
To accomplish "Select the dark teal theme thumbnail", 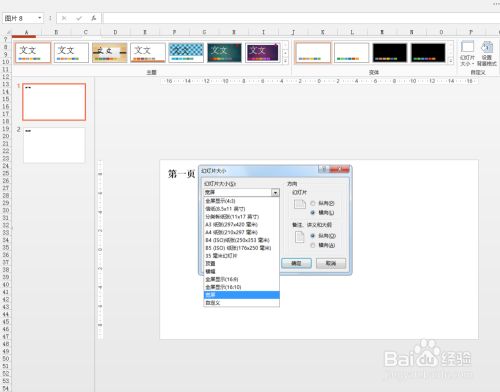I will [x=224, y=53].
